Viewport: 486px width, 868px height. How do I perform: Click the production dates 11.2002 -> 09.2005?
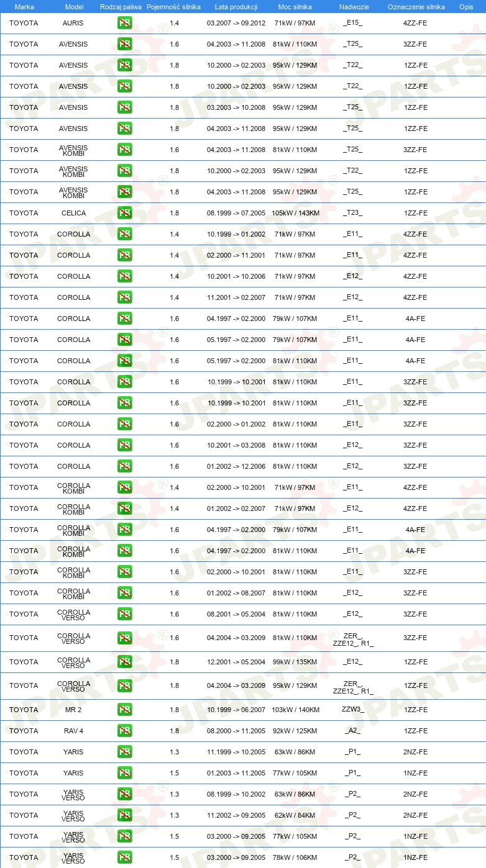point(236,815)
